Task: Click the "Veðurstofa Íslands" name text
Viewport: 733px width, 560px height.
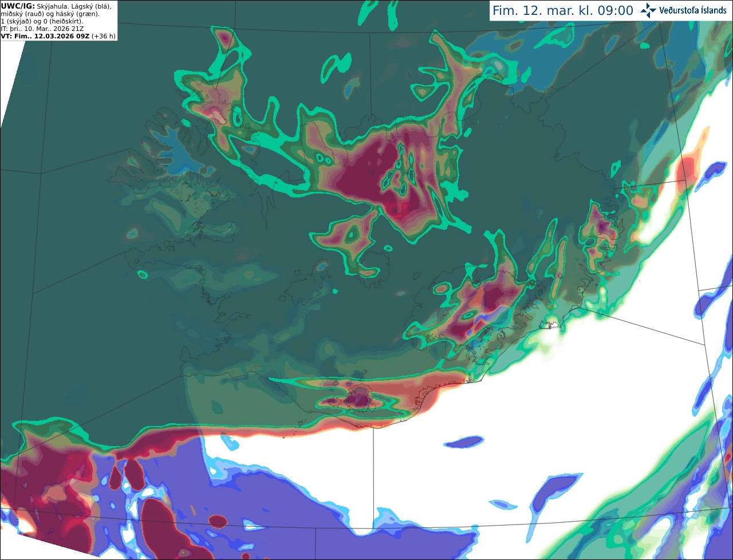Action: point(692,10)
